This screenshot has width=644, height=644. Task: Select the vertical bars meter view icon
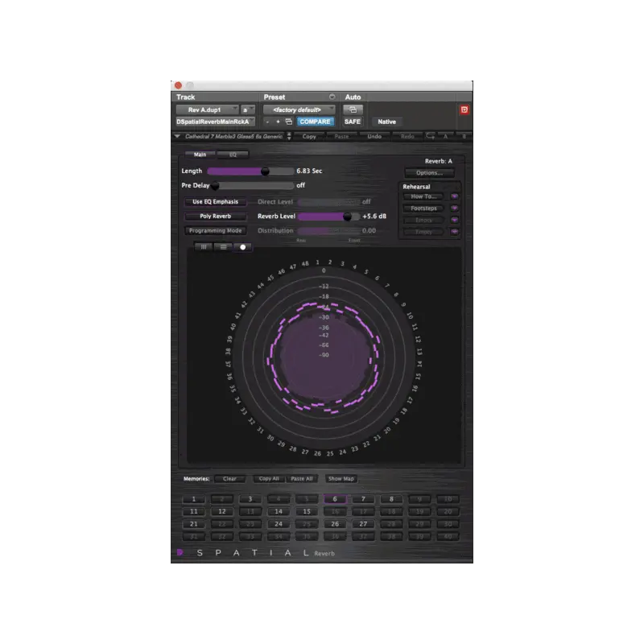(204, 247)
